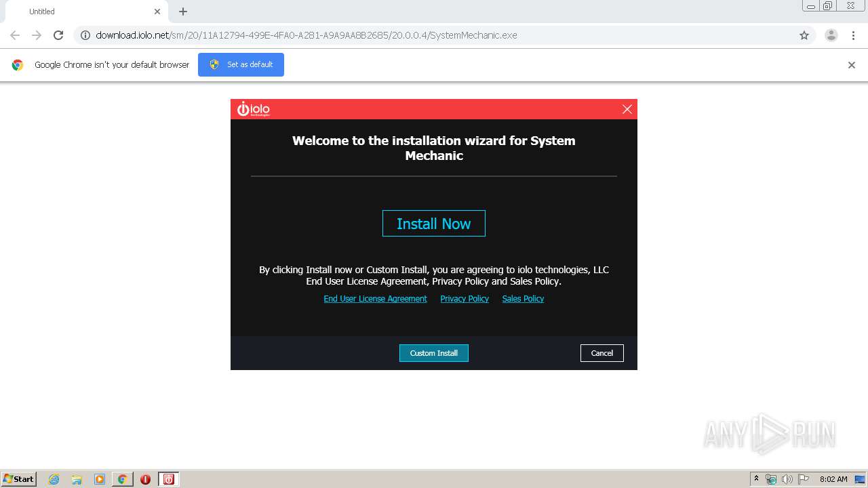
Task: Minimize the Chrome window
Action: 811,6
